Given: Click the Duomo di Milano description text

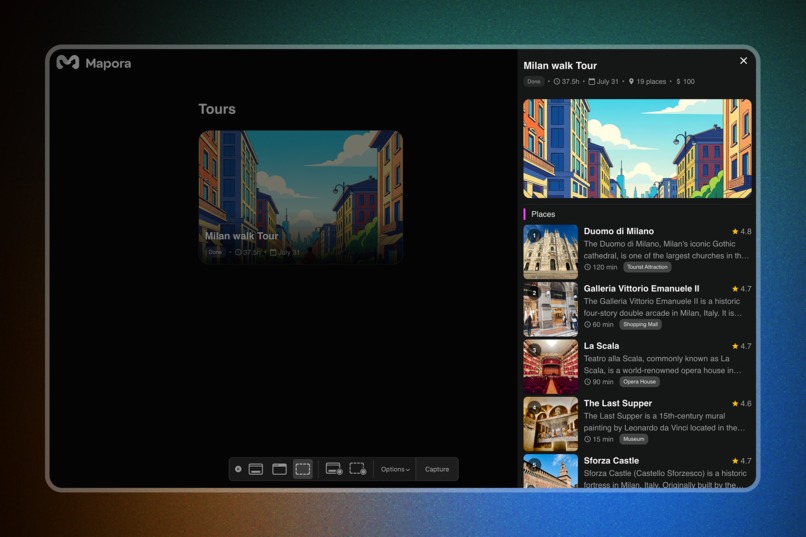Looking at the screenshot, I should [x=666, y=250].
